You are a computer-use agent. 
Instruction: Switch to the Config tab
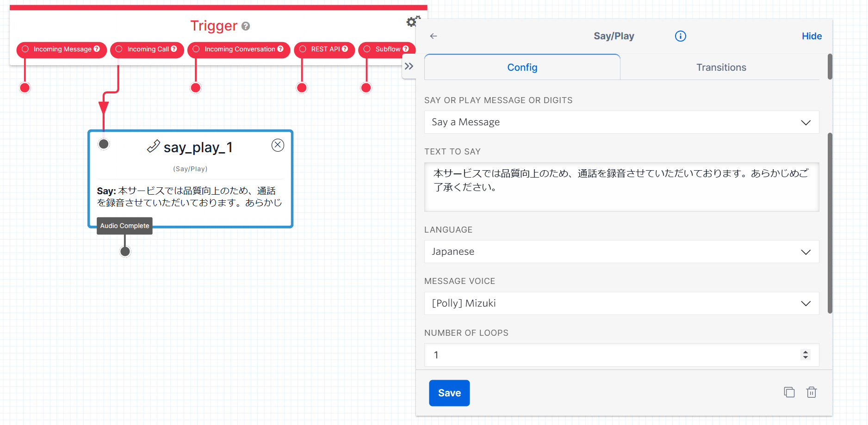coord(522,68)
